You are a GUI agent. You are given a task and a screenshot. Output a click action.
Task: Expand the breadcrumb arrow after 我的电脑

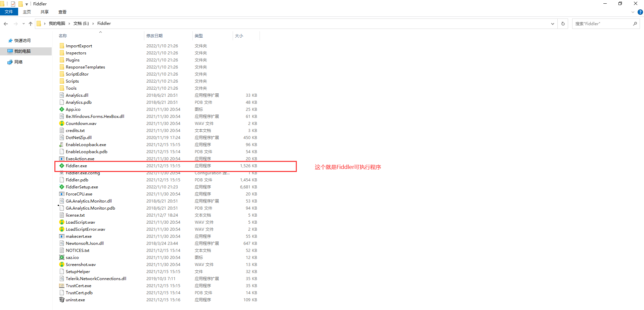pyautogui.click(x=69, y=24)
